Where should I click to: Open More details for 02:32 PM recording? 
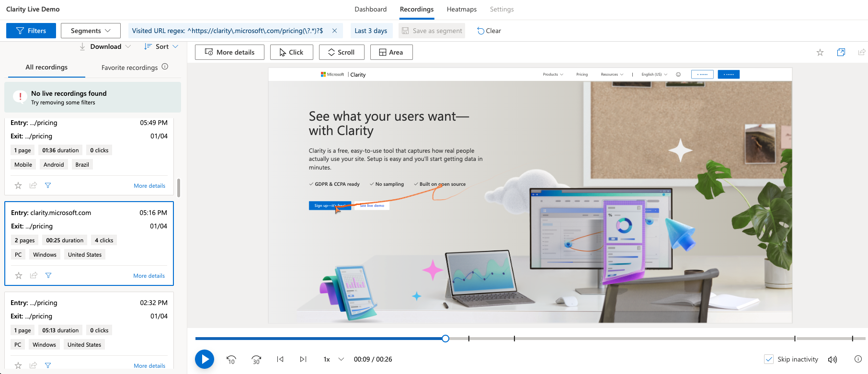click(x=149, y=366)
